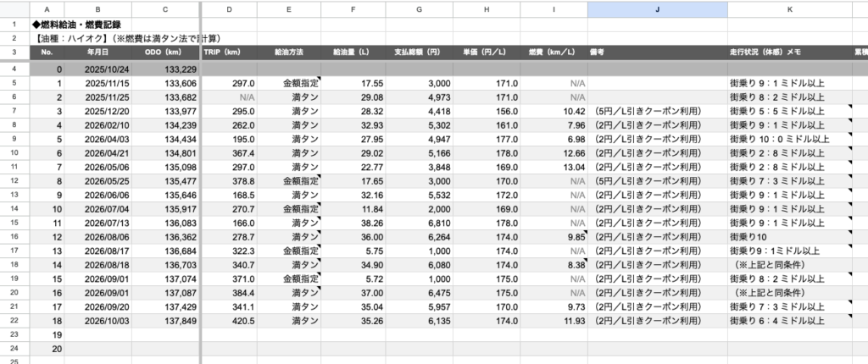Click the 年月日 header cell
This screenshot has width=868, height=364.
click(97, 52)
